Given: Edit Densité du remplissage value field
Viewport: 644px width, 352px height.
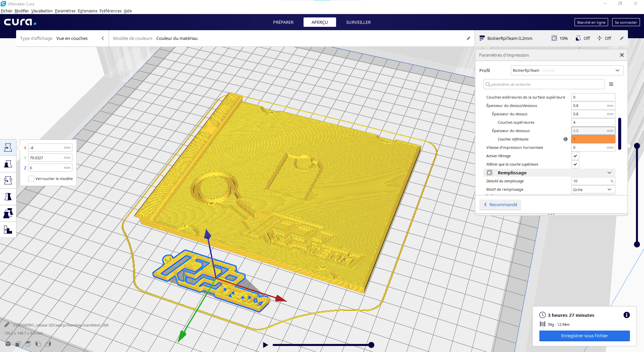Looking at the screenshot, I should (593, 181).
